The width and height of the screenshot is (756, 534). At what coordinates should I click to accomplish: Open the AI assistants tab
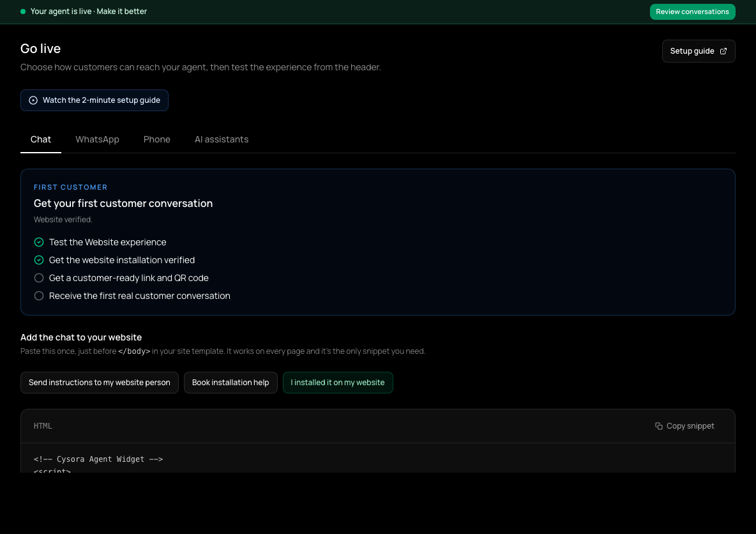coord(222,139)
